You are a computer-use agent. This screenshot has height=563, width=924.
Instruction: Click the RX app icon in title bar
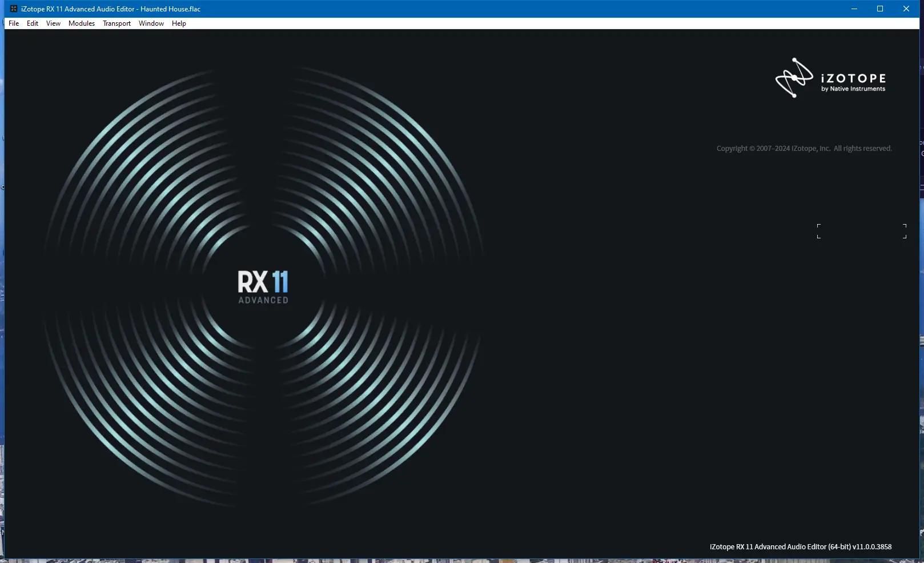[x=14, y=9]
